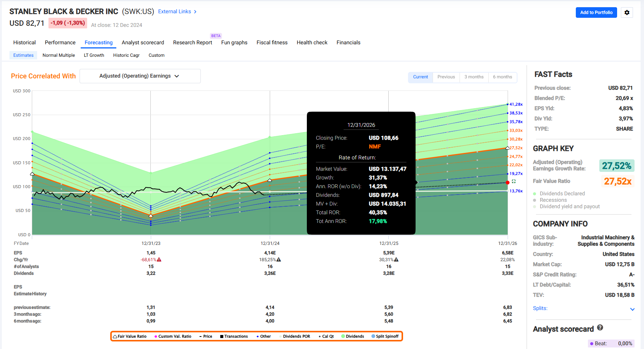Open settings via the gear icon

pyautogui.click(x=627, y=12)
